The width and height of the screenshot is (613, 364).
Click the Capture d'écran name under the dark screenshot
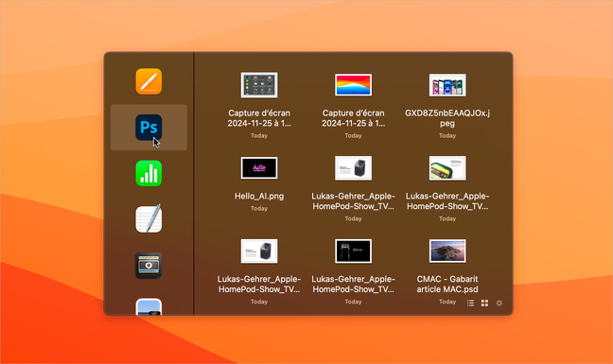pyautogui.click(x=259, y=118)
